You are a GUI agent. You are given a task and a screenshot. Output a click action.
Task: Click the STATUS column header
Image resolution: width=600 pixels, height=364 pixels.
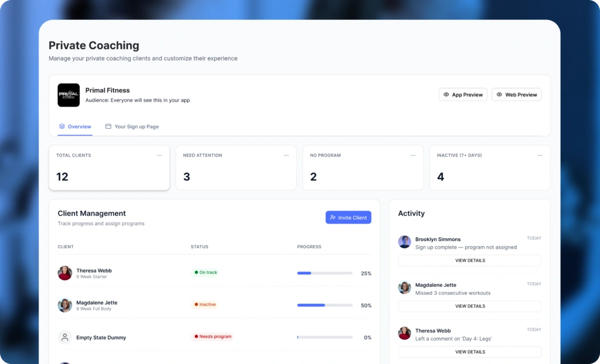(199, 246)
